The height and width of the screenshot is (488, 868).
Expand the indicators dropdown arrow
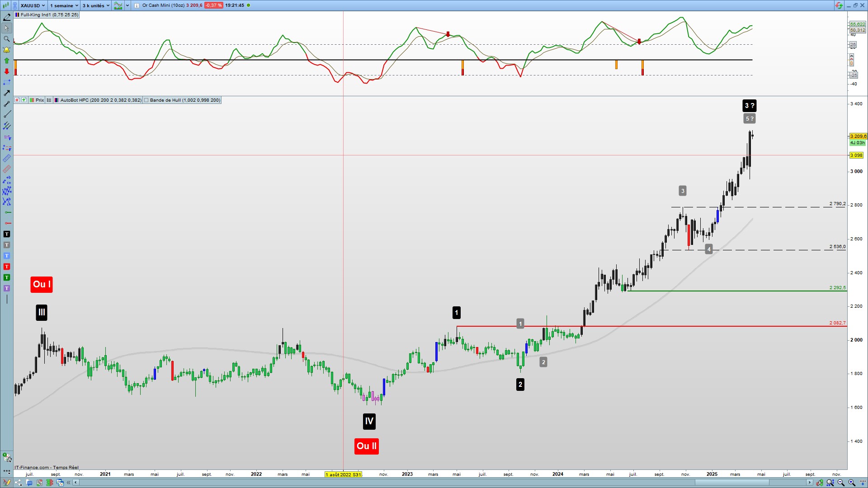(127, 5)
